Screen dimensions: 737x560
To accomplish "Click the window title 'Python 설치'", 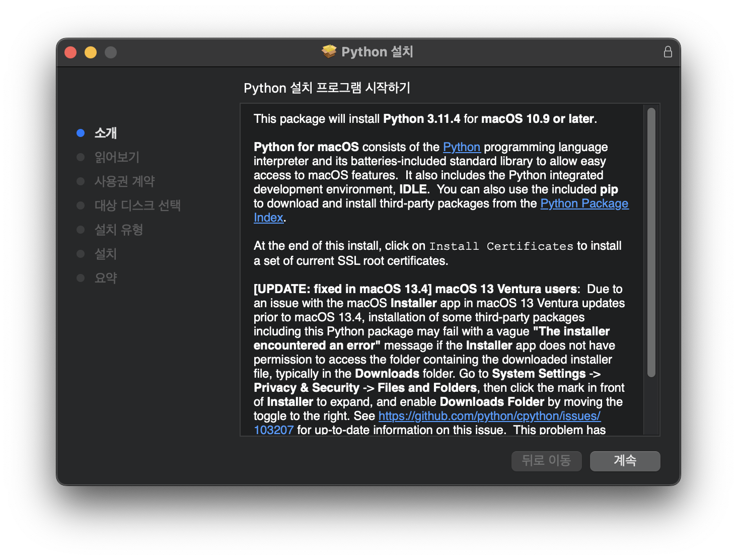I will (377, 52).
